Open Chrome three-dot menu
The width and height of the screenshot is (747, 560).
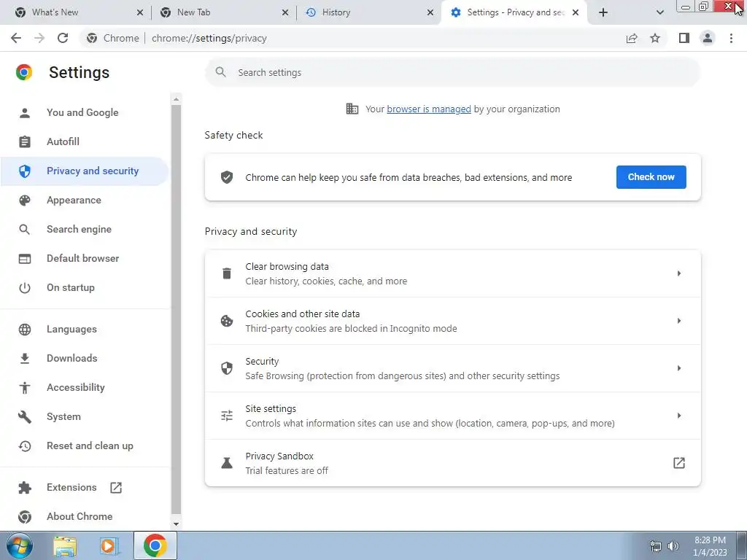tap(731, 38)
